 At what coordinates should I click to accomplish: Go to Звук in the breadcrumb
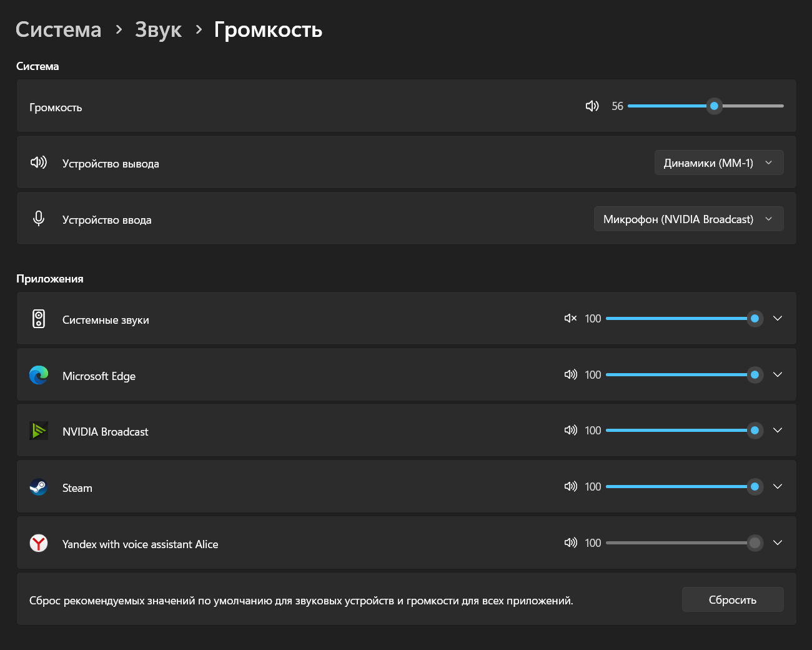[159, 29]
